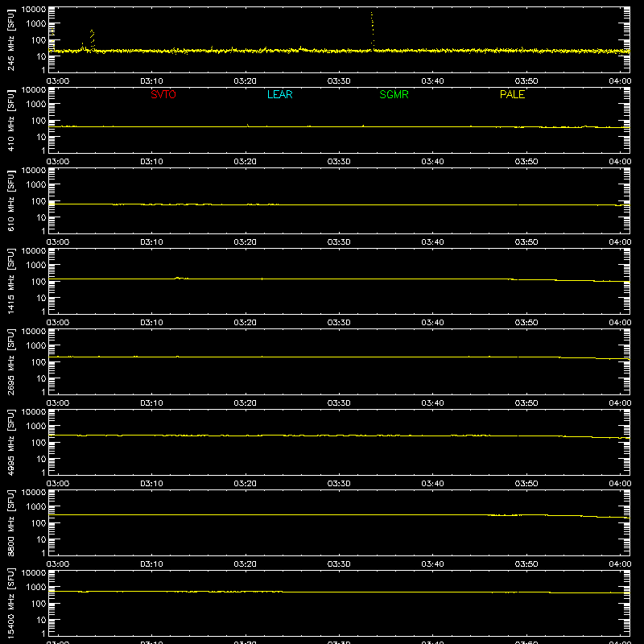Select the 4995 MHz [SFU] axis label
644x644 pixels.
coord(10,442)
